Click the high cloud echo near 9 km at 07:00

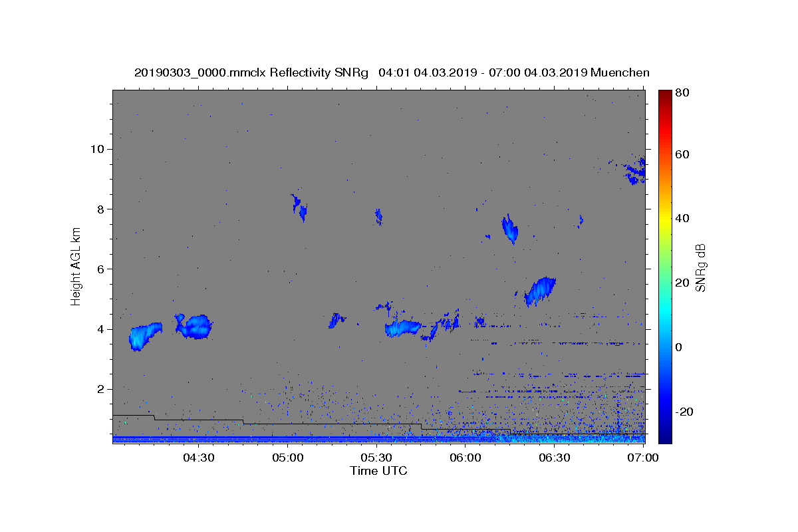pos(636,172)
